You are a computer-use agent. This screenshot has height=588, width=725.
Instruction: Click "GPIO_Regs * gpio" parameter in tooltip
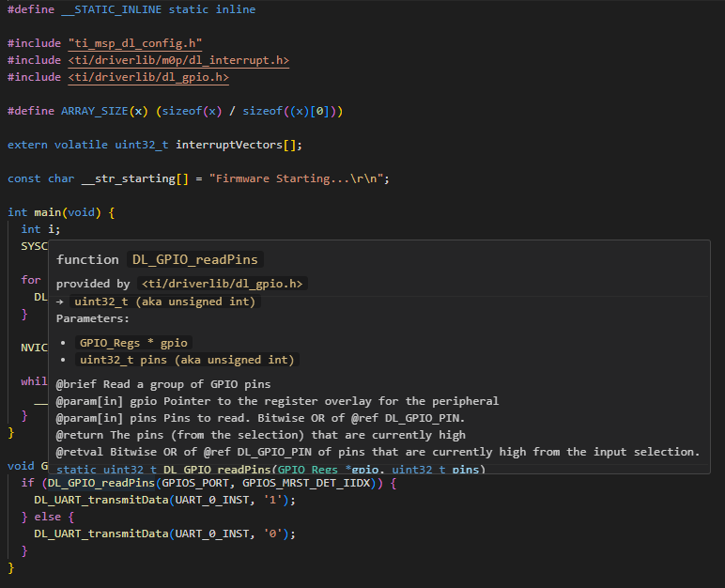133,343
